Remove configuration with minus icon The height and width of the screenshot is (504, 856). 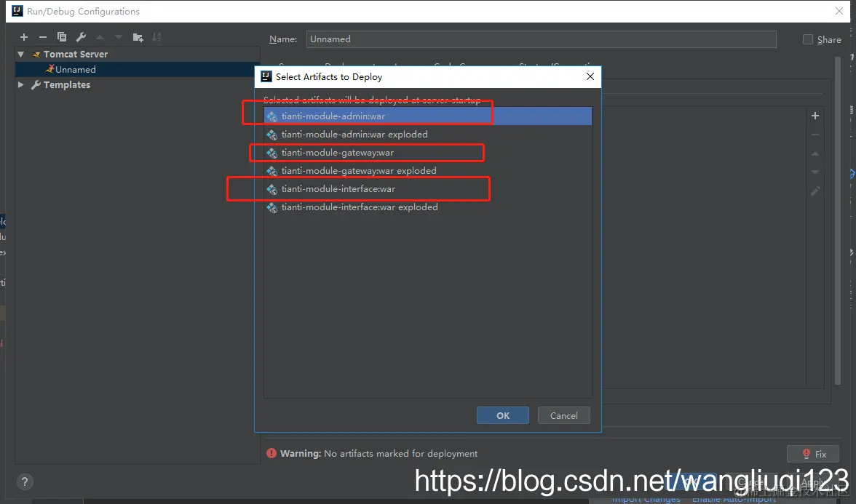point(42,37)
